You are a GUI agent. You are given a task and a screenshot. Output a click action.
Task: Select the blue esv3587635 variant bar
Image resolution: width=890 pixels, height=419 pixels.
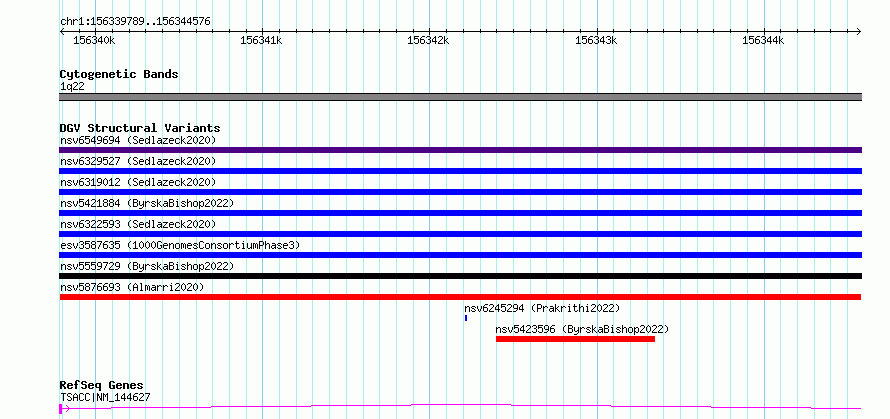point(460,255)
